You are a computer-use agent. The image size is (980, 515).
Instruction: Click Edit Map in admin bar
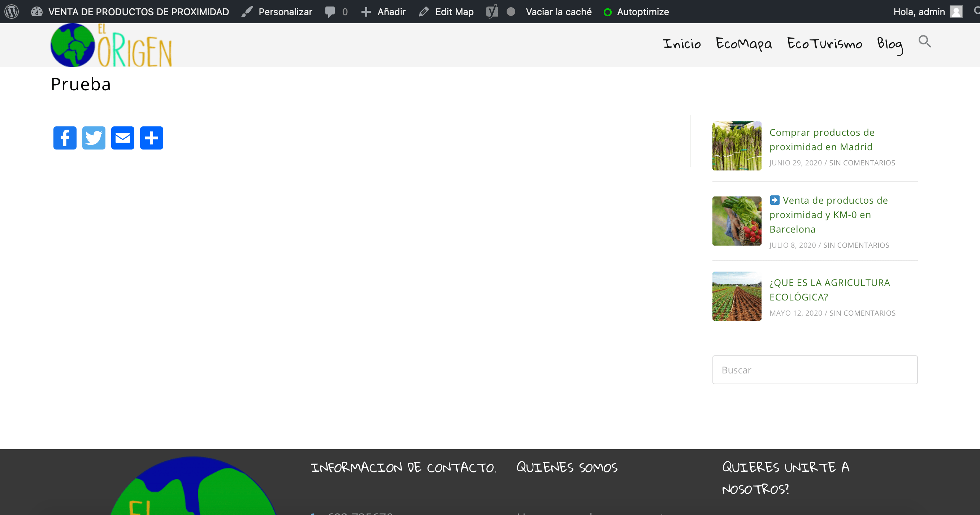pyautogui.click(x=446, y=12)
